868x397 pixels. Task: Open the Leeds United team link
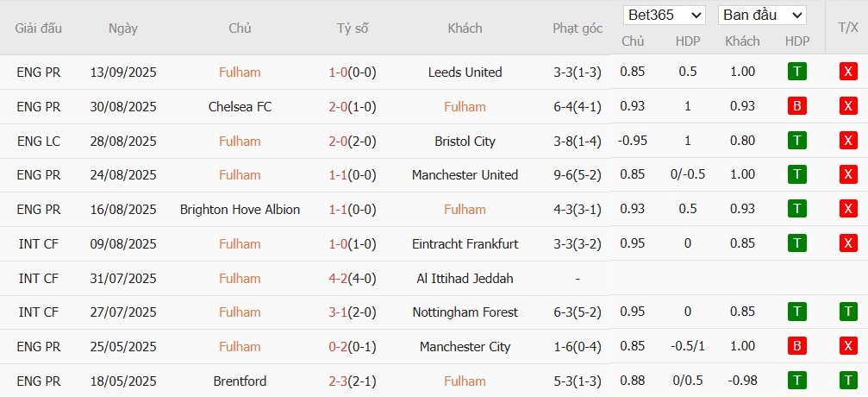tap(465, 72)
